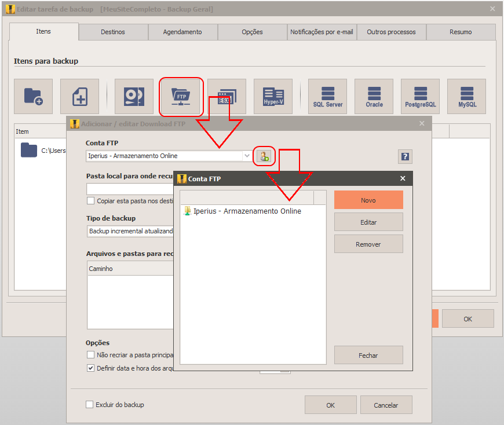
Task: Click OK in Editar tarefa window
Action: click(468, 318)
